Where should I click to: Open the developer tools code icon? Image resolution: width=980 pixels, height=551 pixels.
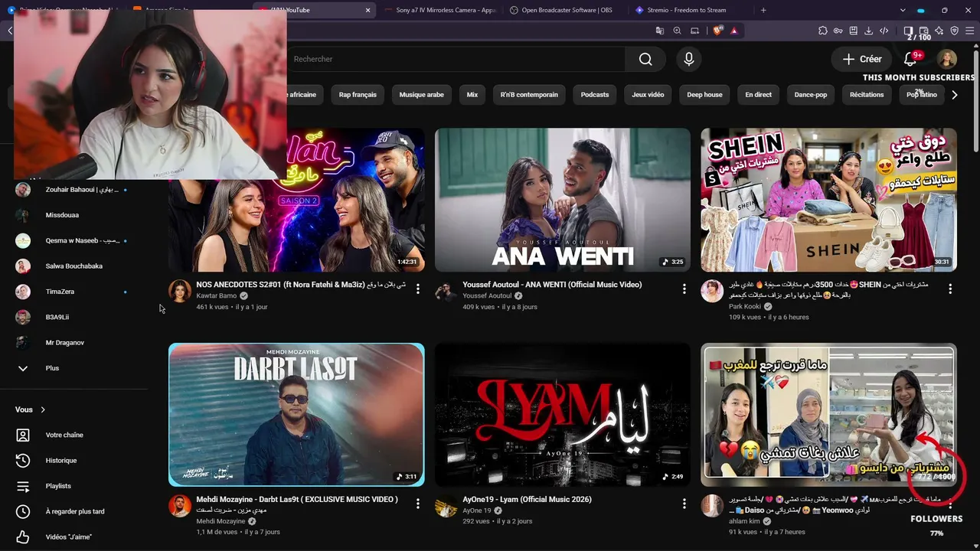tap(884, 31)
